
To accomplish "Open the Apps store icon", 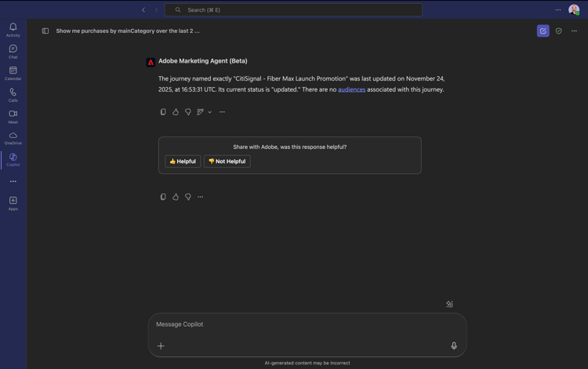I will (13, 204).
